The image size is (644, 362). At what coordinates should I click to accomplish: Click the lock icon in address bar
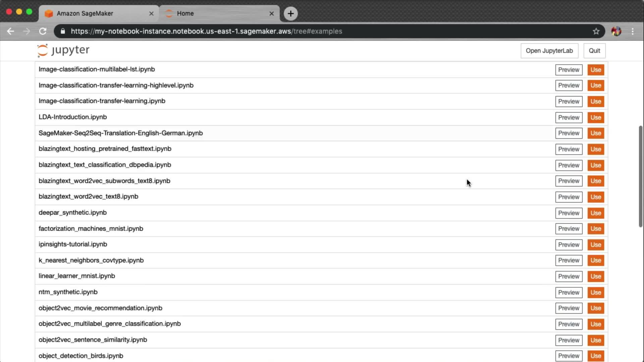63,31
